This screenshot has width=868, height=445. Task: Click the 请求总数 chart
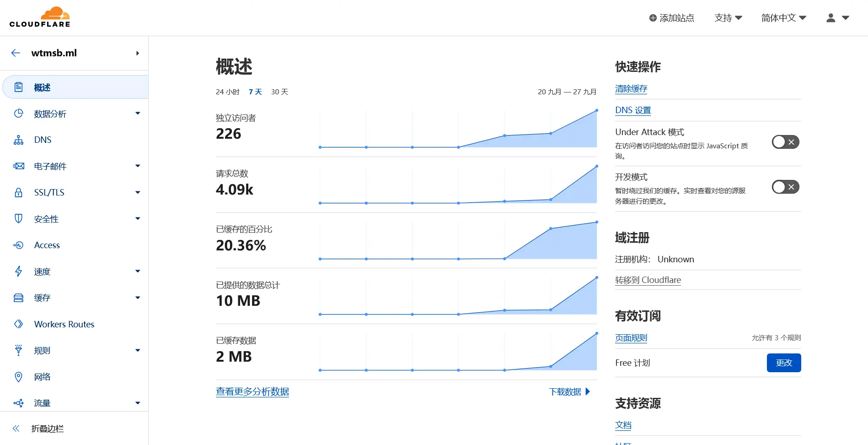pyautogui.click(x=458, y=185)
